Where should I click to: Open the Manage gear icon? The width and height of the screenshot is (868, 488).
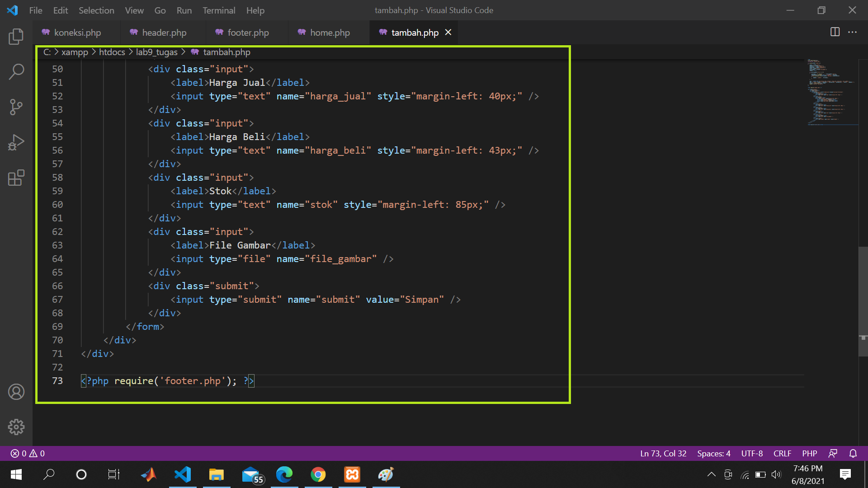(x=16, y=427)
